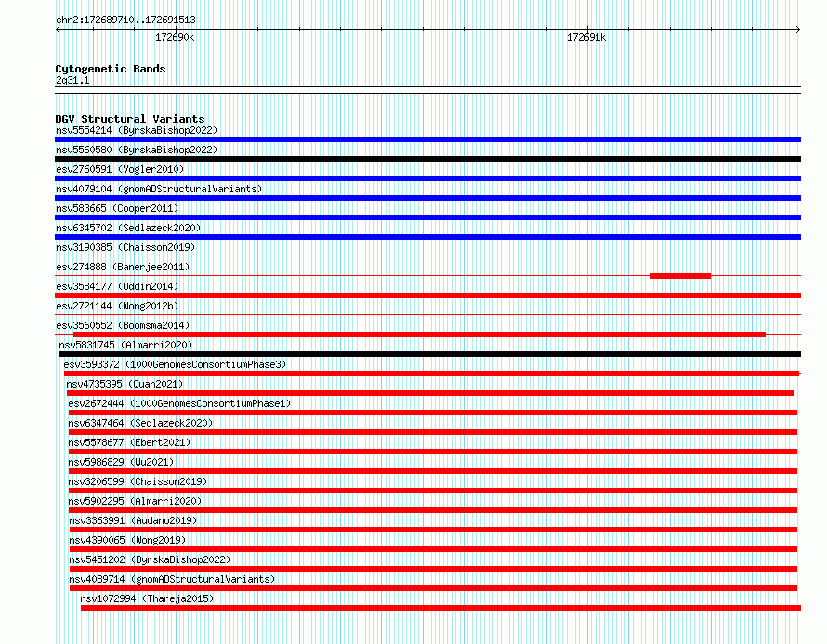Open the Cytogenetic Bands track title
Viewport: 827px width, 644px height.
coord(111,69)
